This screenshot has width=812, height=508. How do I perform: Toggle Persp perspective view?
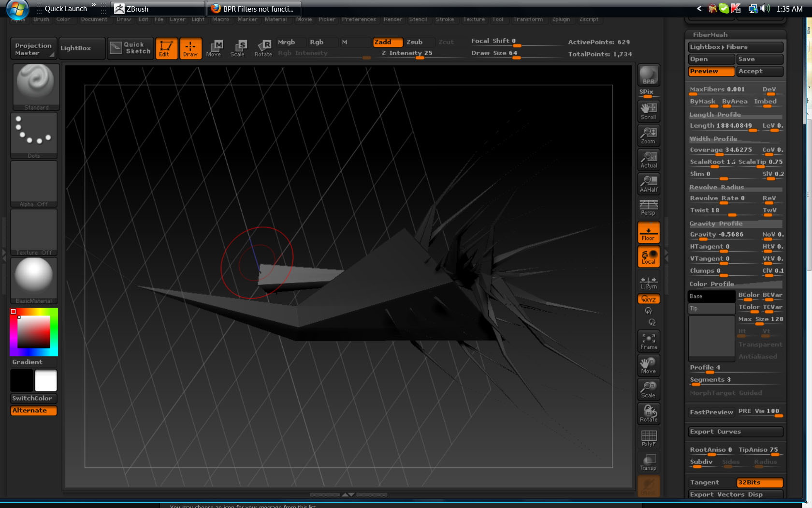coord(648,208)
